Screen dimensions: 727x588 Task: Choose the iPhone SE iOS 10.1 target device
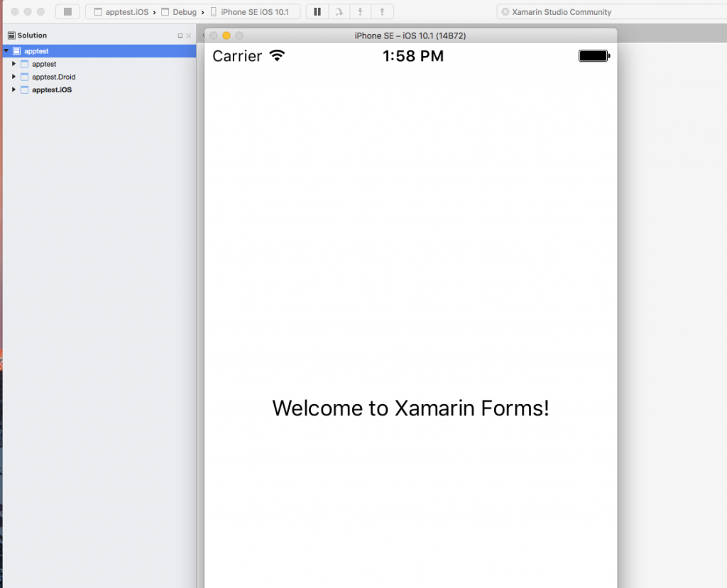click(x=249, y=12)
